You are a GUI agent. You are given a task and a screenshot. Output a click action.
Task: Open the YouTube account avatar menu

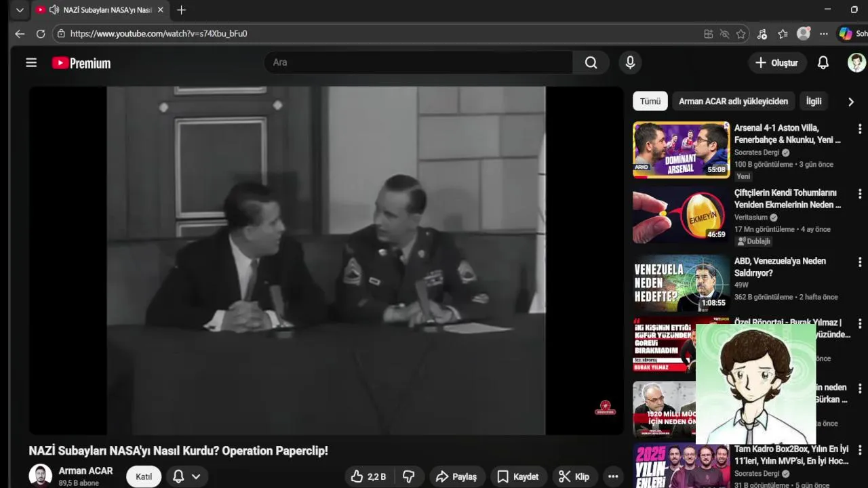pyautogui.click(x=856, y=62)
